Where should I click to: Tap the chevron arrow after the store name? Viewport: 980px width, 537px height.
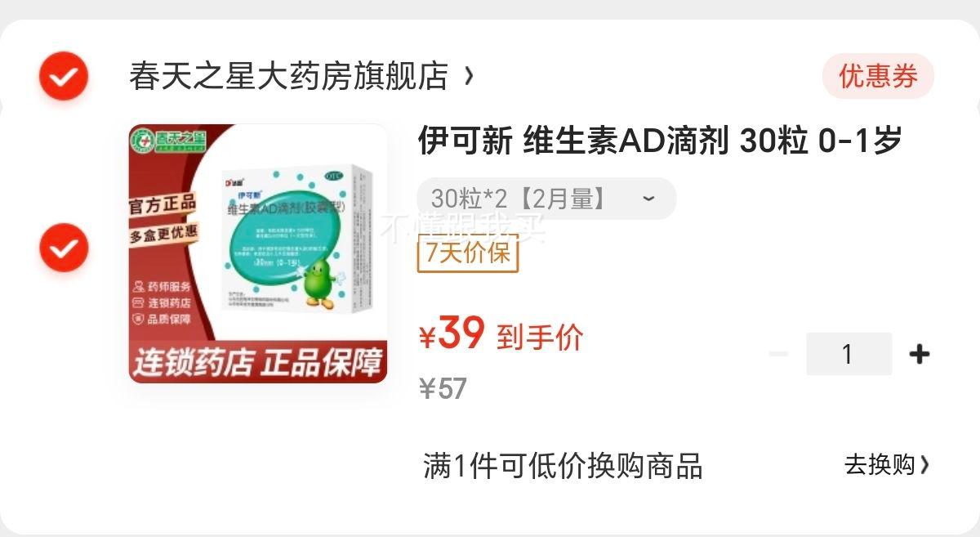469,76
